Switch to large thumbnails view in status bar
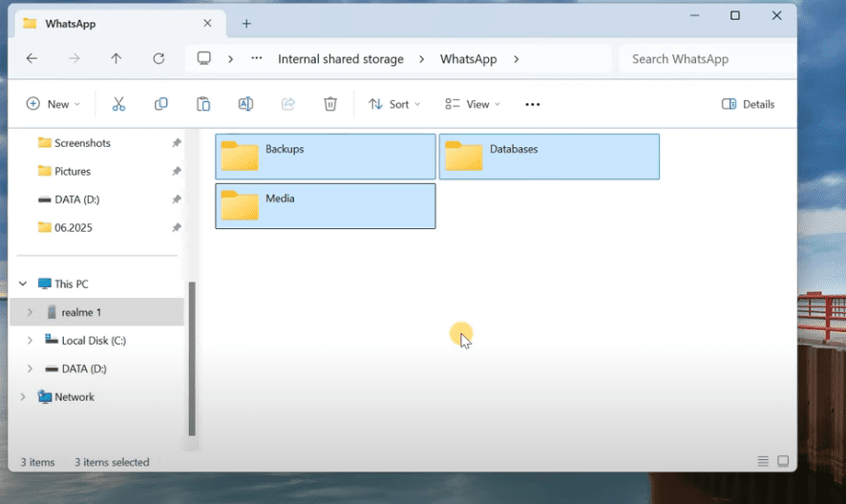The image size is (846, 504). click(x=783, y=462)
